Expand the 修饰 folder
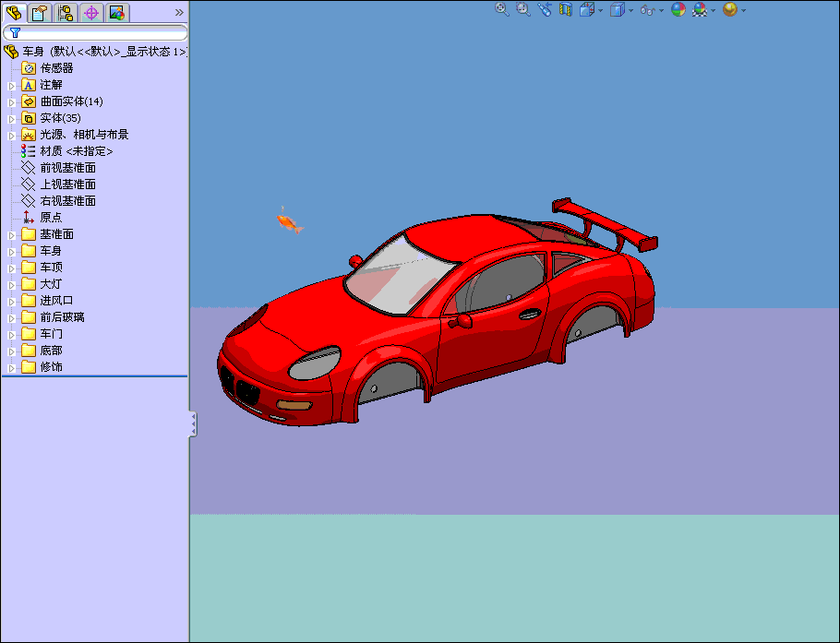Screen dimensions: 840x643 point(12,368)
